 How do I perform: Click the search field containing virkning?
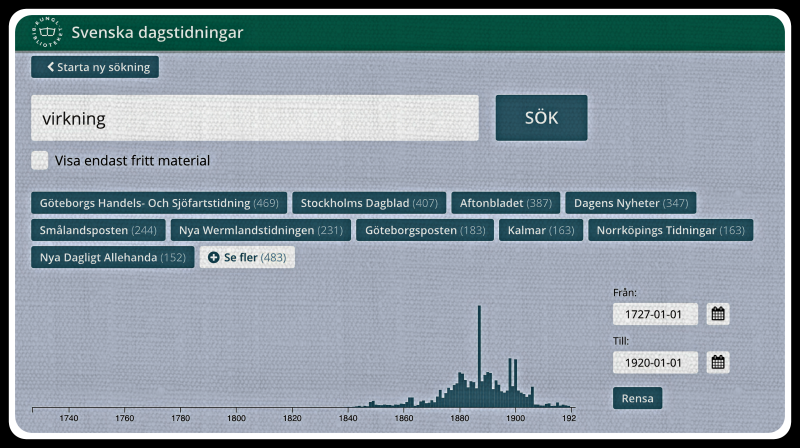point(254,118)
